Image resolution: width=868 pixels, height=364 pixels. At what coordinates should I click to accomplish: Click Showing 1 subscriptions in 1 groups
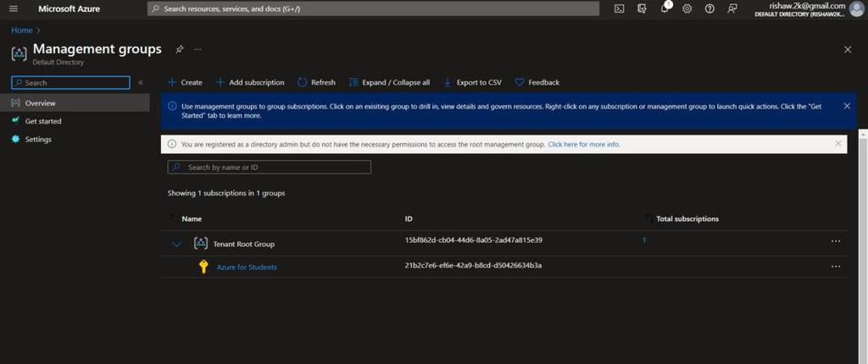point(226,194)
